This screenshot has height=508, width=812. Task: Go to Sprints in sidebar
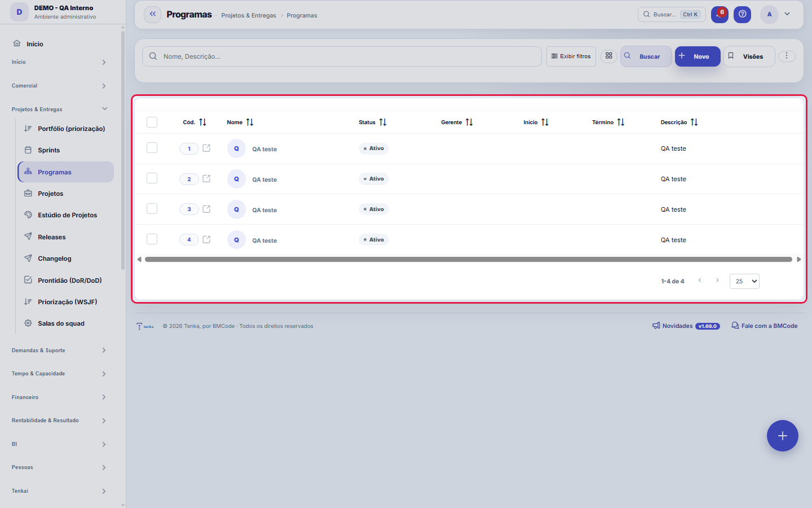66,150
